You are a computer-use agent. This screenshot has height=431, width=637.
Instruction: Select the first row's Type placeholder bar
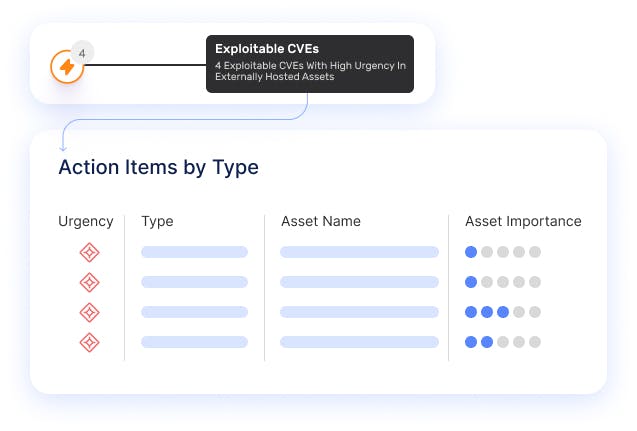[x=195, y=252]
